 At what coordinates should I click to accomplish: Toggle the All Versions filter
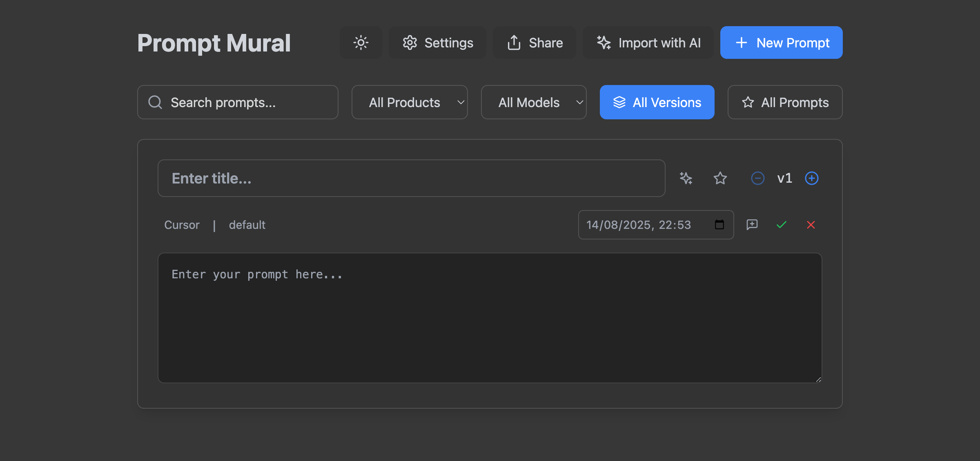pyautogui.click(x=657, y=102)
